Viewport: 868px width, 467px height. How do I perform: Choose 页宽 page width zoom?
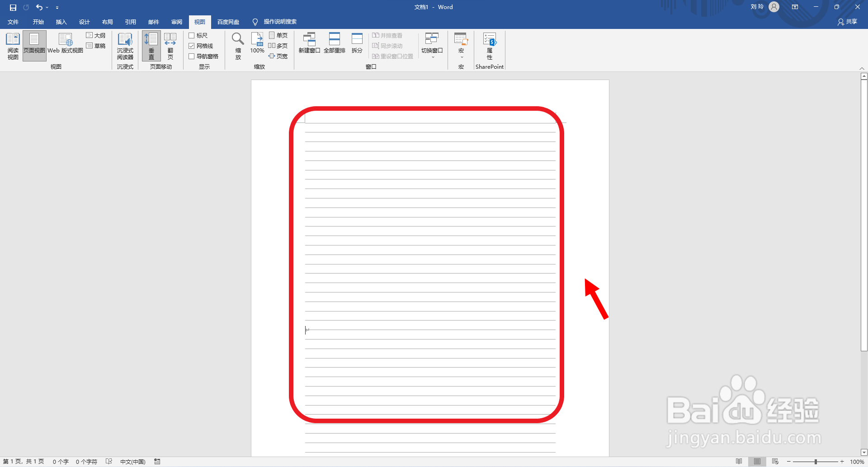(278, 56)
